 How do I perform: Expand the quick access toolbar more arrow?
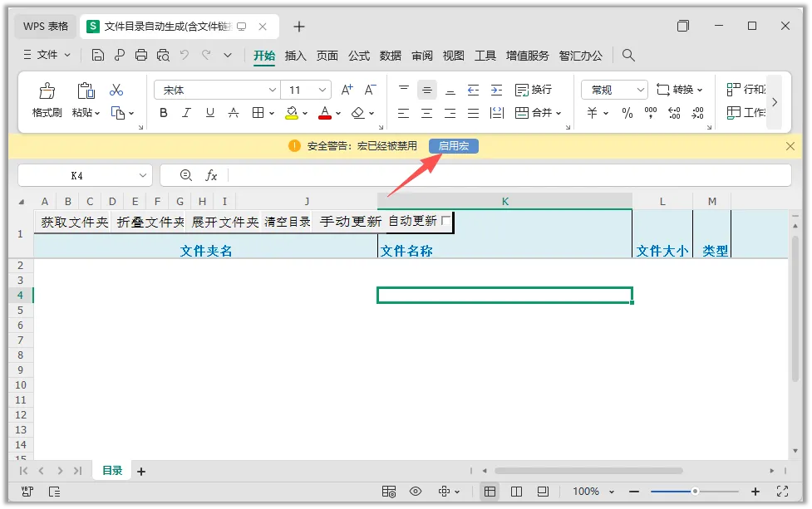click(x=228, y=56)
